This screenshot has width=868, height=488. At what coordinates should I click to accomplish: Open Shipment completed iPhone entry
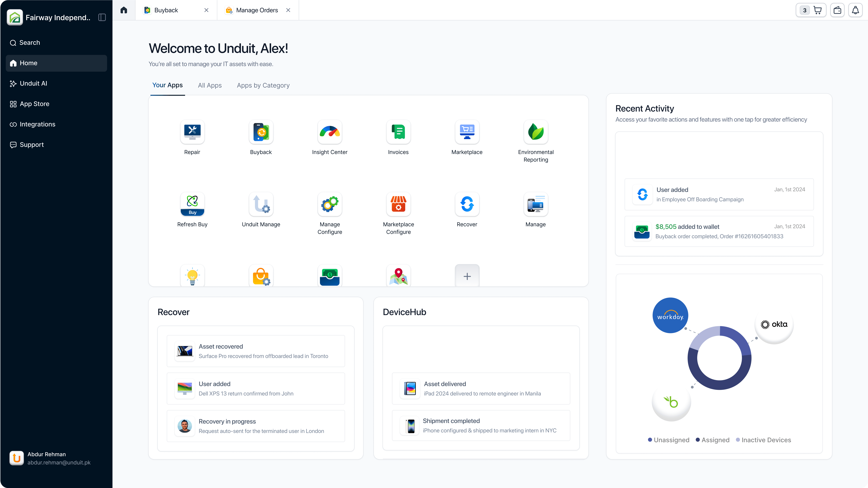click(481, 425)
